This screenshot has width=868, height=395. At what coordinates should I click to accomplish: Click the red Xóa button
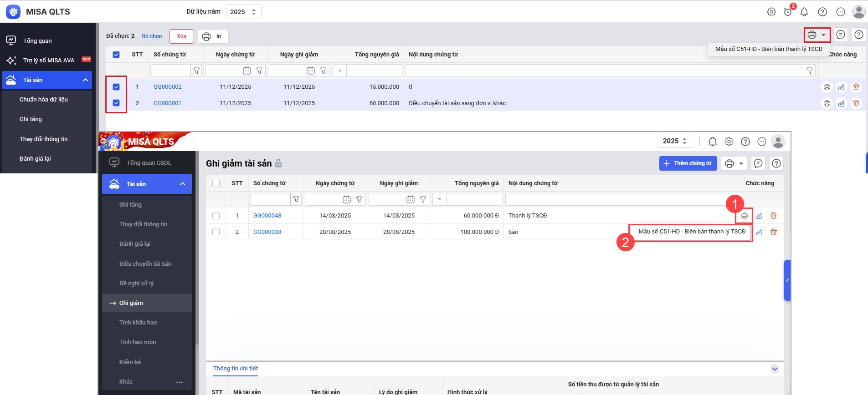(181, 36)
